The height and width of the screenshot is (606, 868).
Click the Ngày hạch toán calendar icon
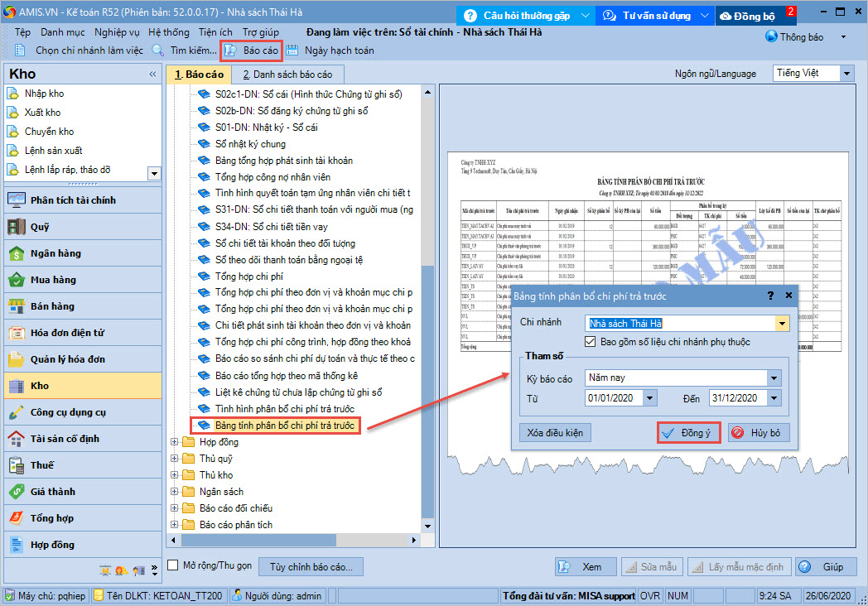292,50
